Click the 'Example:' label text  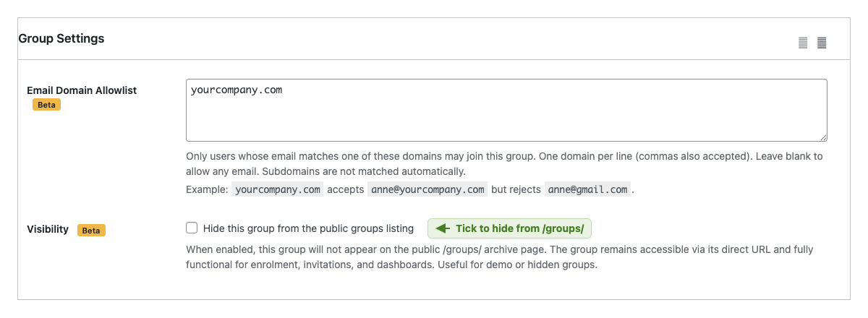coord(208,189)
